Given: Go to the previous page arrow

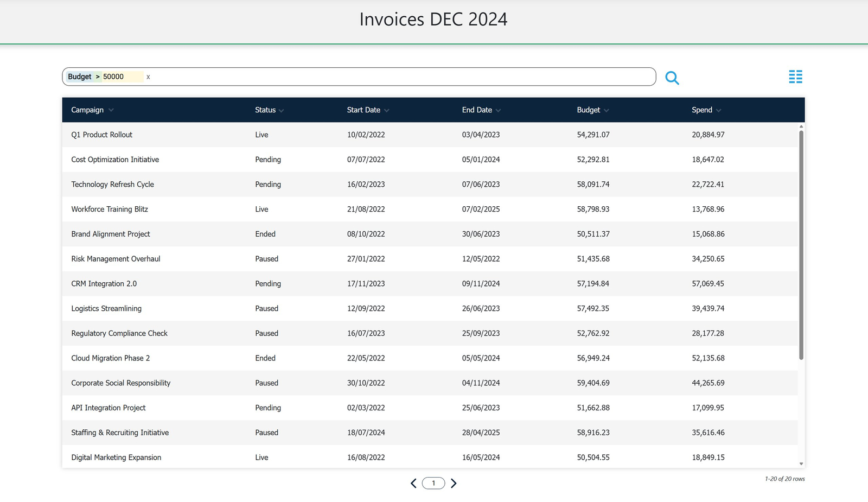Looking at the screenshot, I should point(413,483).
